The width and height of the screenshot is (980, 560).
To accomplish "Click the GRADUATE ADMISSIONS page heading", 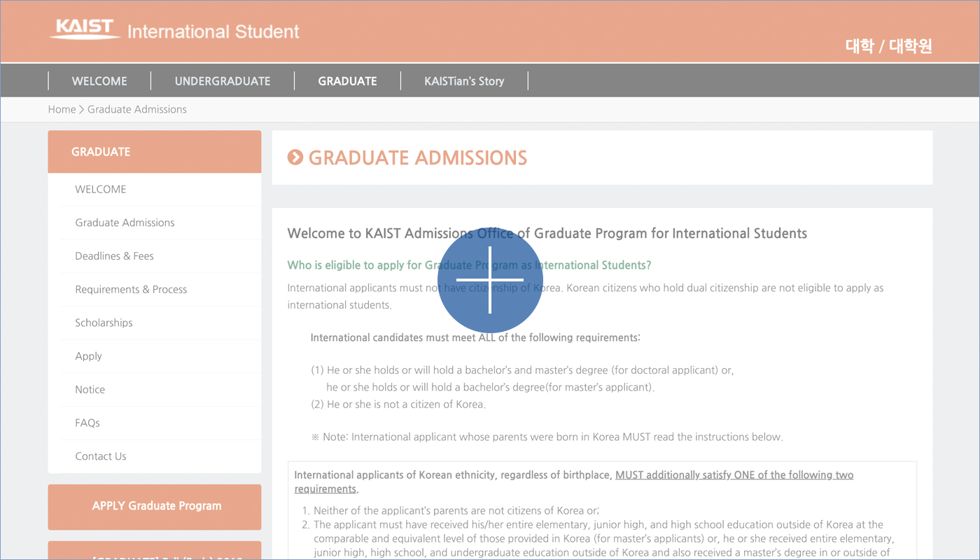I will (x=418, y=158).
